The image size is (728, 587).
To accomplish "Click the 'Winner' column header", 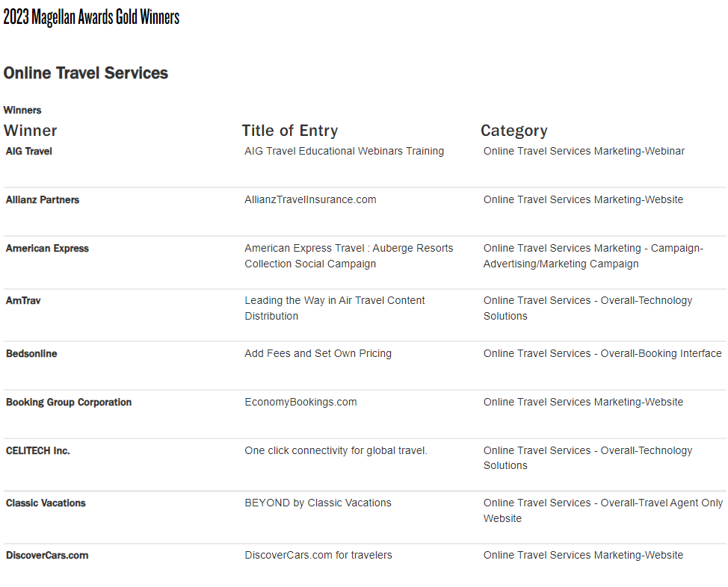I will tap(31, 131).
